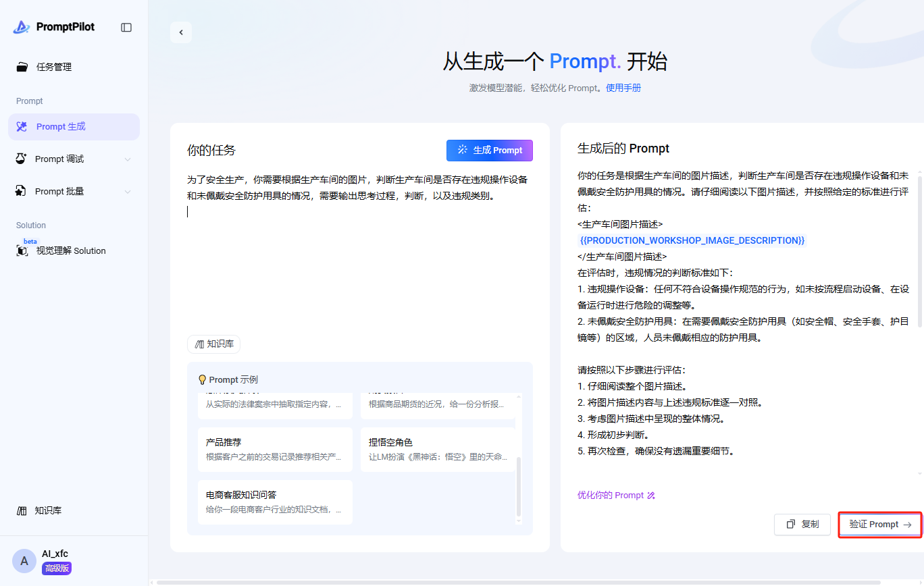This screenshot has height=586, width=924.
Task: Click the 复制 copy button
Action: (x=802, y=524)
